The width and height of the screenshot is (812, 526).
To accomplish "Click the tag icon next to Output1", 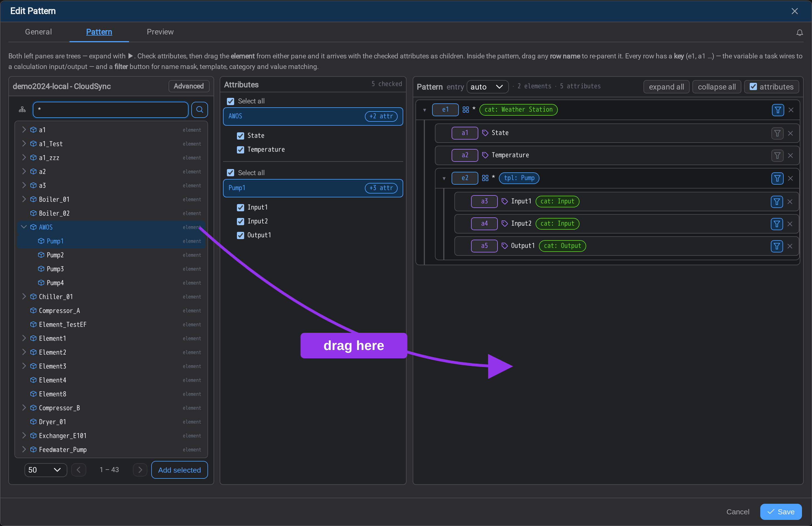I will pyautogui.click(x=504, y=245).
